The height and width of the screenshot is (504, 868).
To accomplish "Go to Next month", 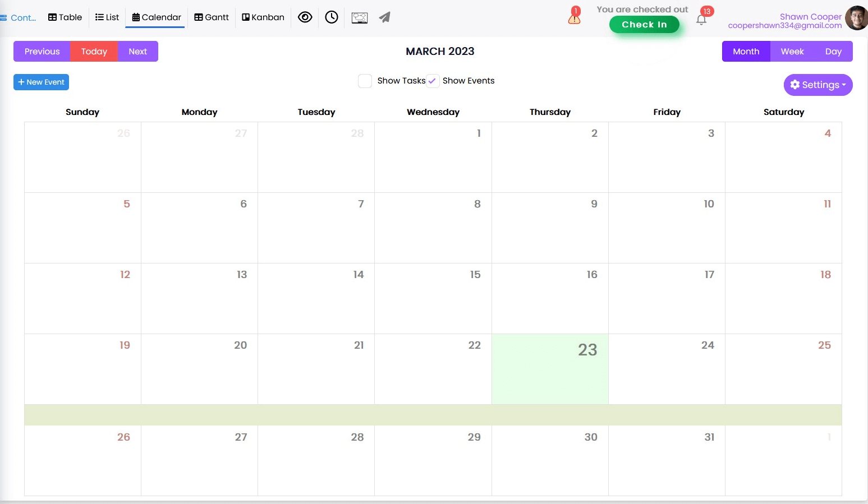I will [x=137, y=52].
